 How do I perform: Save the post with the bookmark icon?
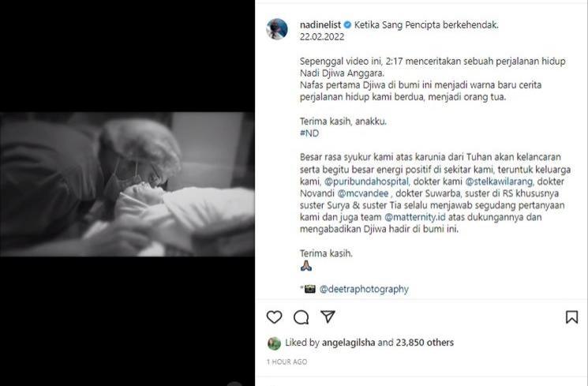(x=571, y=317)
